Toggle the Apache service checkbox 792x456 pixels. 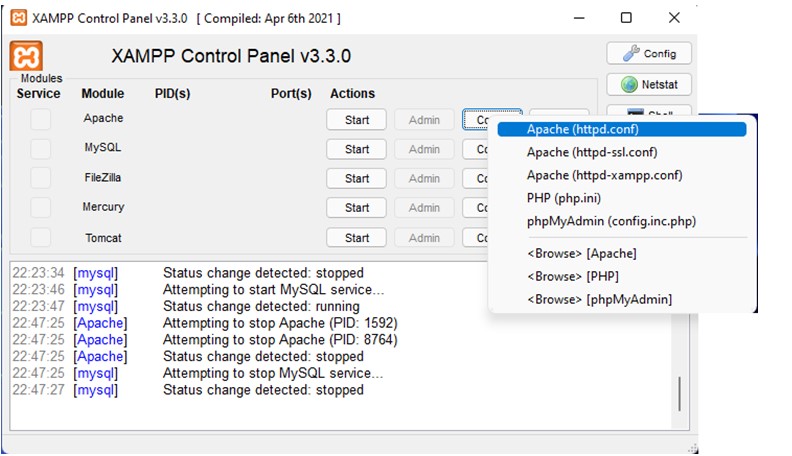click(x=40, y=120)
